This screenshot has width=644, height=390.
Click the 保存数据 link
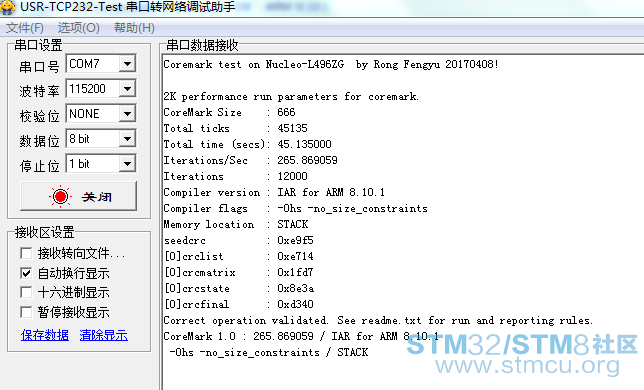click(x=45, y=335)
